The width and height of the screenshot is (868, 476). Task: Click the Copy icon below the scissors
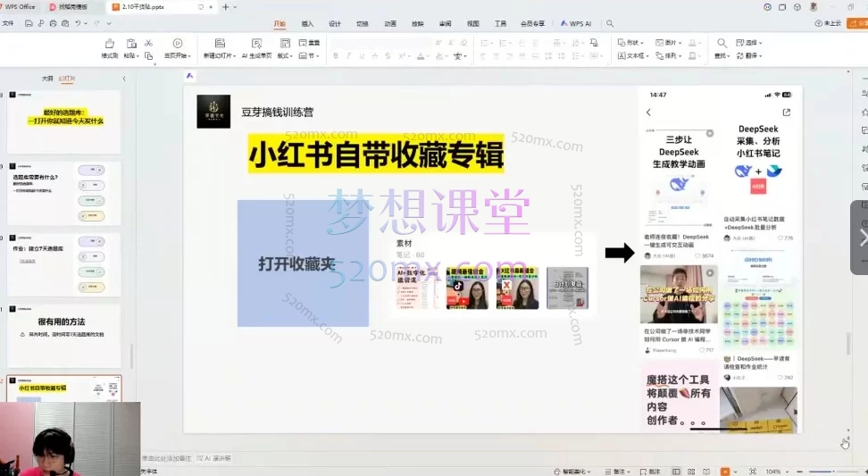tap(148, 56)
